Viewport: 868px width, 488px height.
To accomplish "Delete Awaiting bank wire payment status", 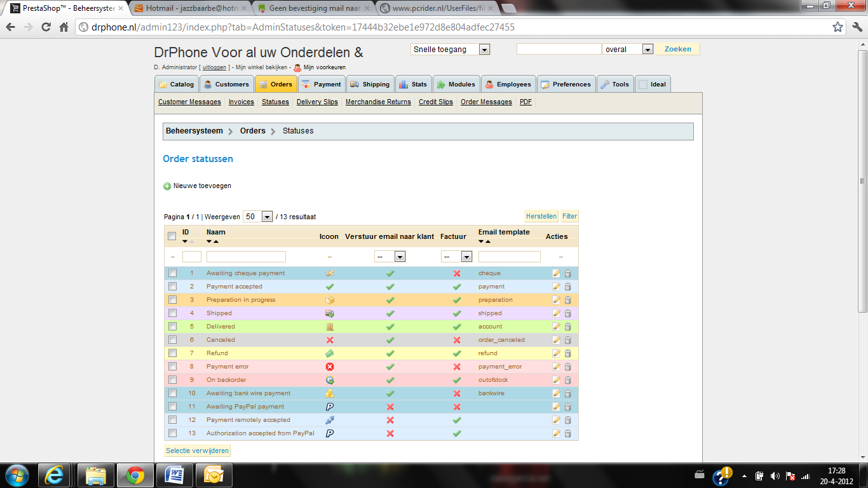I will (567, 393).
